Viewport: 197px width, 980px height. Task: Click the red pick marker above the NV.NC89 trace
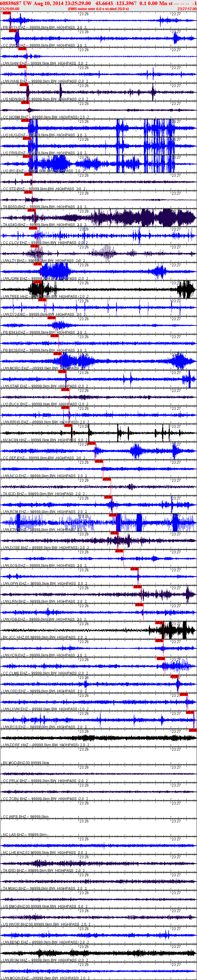68,425
